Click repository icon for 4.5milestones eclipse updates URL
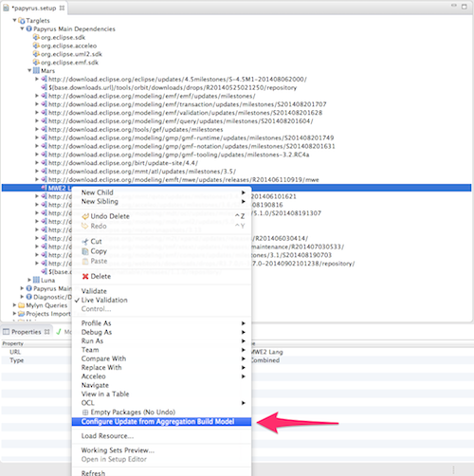Image resolution: width=474 pixels, height=476 pixels. point(45,79)
